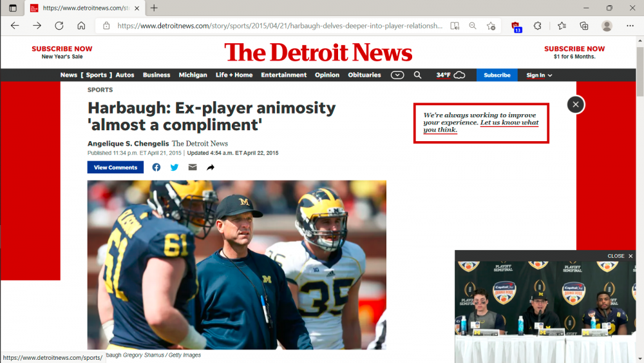Image resolution: width=644 pixels, height=363 pixels.
Task: Dismiss the feedback box with X
Action: (x=576, y=104)
